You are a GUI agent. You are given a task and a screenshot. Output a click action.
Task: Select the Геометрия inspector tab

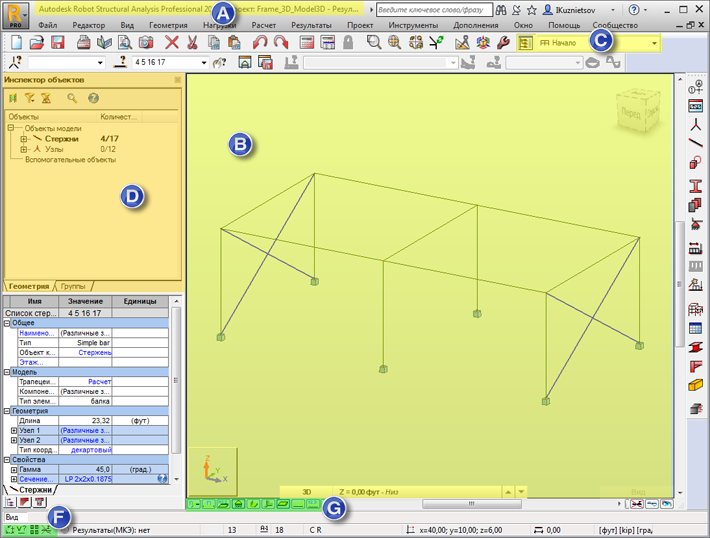29,286
